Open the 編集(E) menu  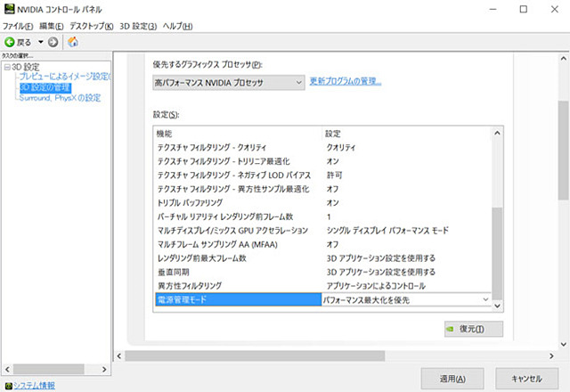(52, 26)
